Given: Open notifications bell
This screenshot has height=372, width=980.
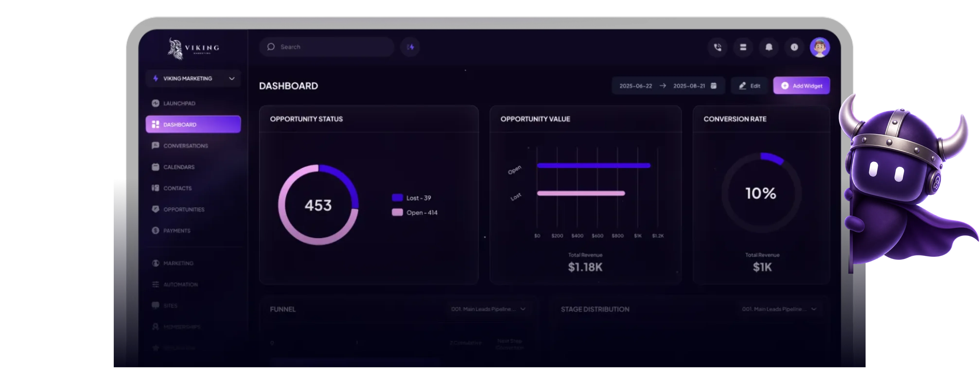Looking at the screenshot, I should 769,47.
